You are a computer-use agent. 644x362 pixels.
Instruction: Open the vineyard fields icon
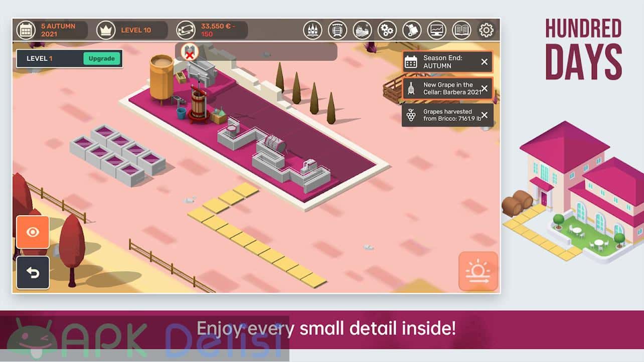[x=362, y=30]
